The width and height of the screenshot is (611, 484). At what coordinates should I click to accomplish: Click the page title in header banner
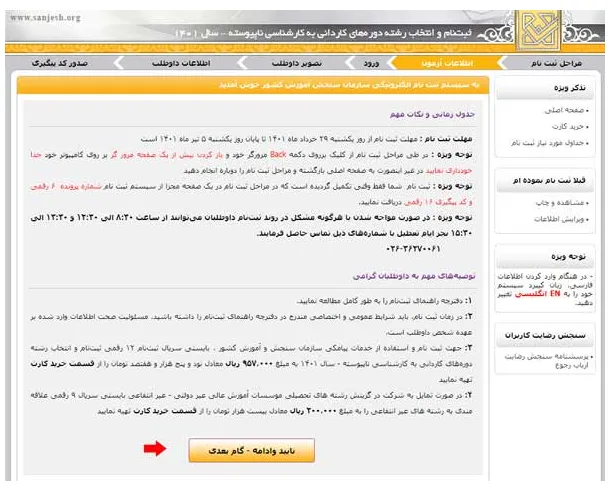(323, 34)
